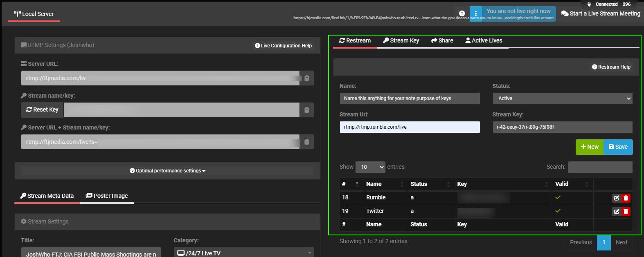Click the green New restream button
Screen dimensions: 644x257
589,147
